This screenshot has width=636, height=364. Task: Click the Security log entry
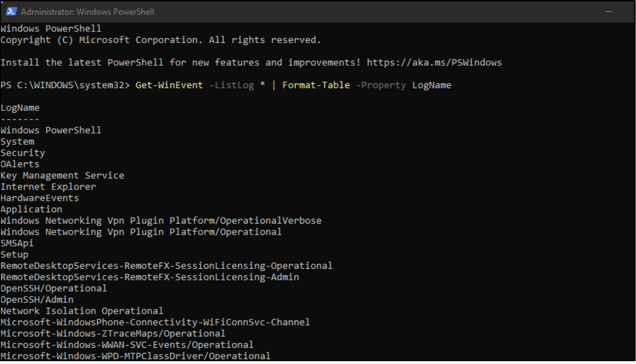pyautogui.click(x=23, y=153)
